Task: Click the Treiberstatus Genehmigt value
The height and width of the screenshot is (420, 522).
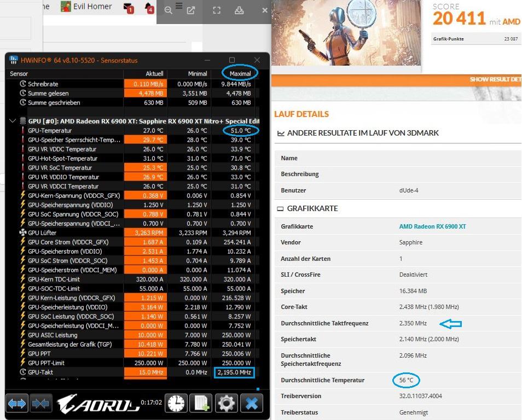Action: [x=414, y=412]
